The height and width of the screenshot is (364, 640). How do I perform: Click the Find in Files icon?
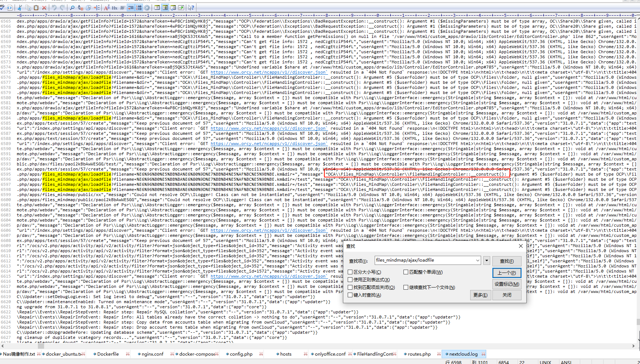click(89, 7)
